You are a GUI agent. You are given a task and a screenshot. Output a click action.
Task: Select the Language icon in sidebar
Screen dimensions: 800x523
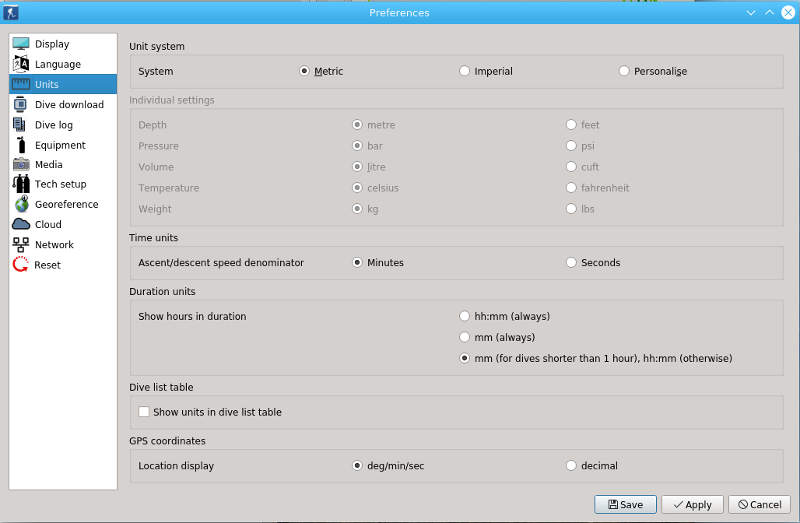[x=21, y=64]
